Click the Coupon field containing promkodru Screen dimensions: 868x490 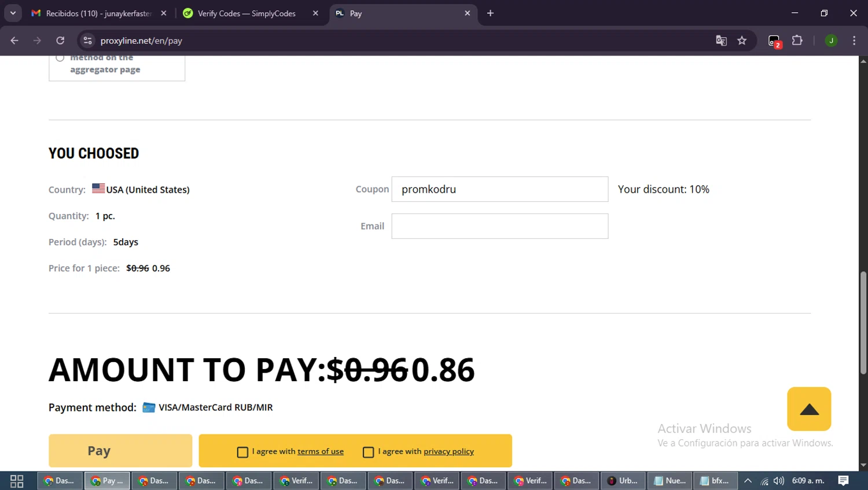point(500,189)
